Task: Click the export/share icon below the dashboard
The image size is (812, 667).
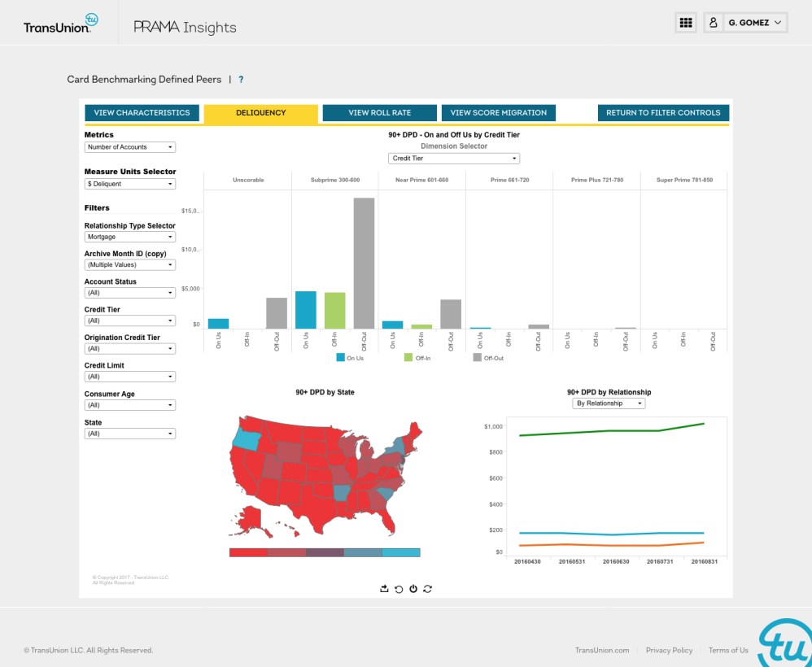Action: [384, 588]
